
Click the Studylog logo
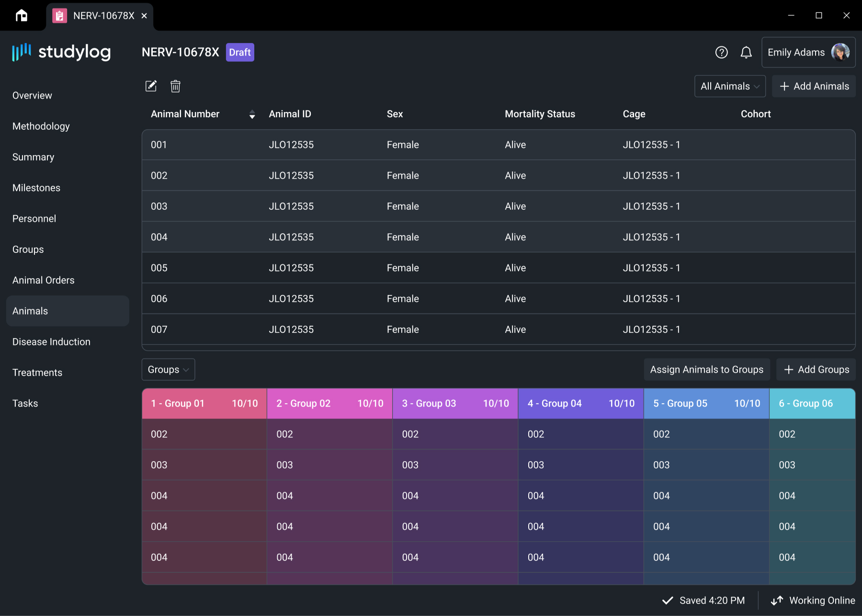(61, 52)
